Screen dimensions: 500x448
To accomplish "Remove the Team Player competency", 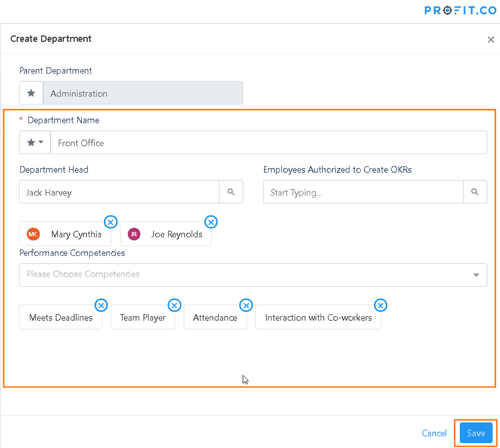I will [175, 305].
